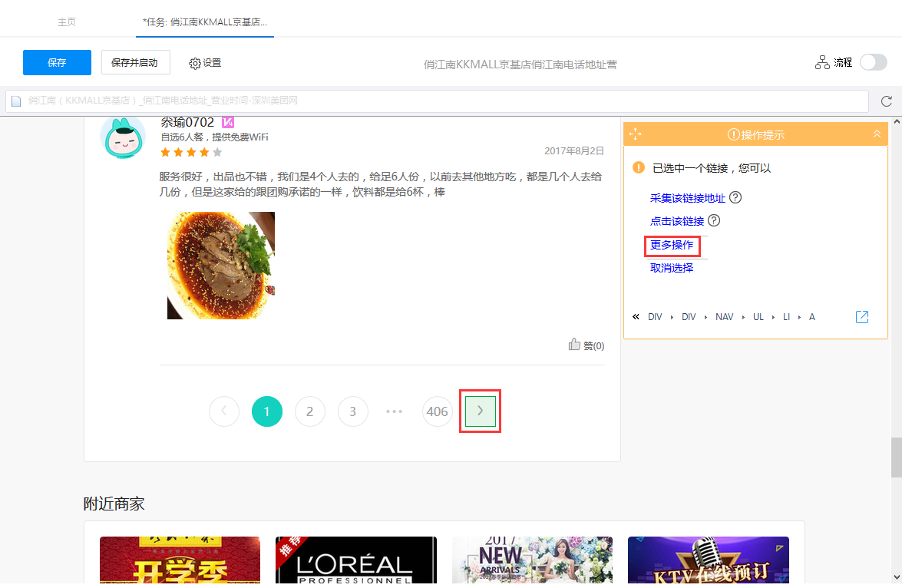Click 点击该链接 link
Image resolution: width=902 pixels, height=588 pixels.
click(x=677, y=221)
